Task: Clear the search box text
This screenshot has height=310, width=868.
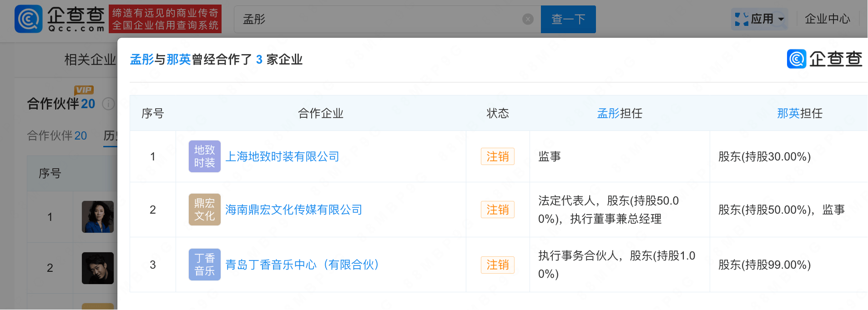Action: coord(528,19)
